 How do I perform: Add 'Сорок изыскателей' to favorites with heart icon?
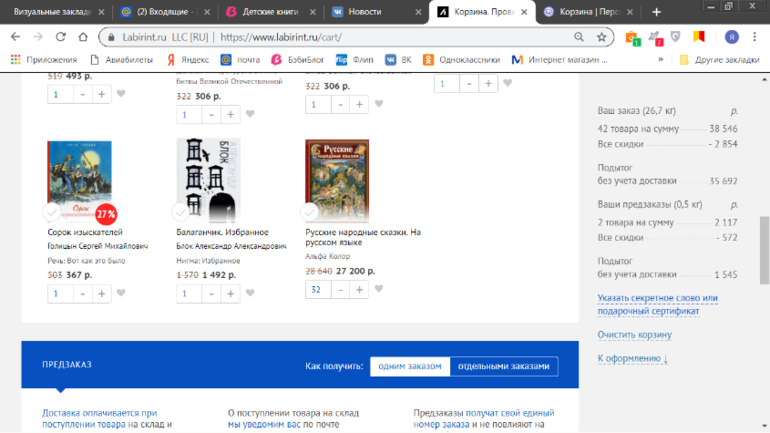pyautogui.click(x=121, y=293)
